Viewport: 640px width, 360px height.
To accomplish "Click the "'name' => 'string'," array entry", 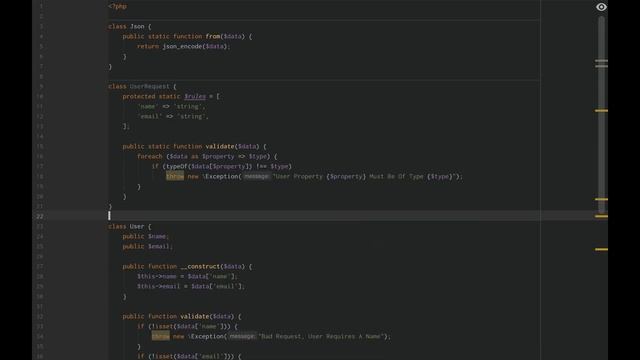I will pos(171,107).
